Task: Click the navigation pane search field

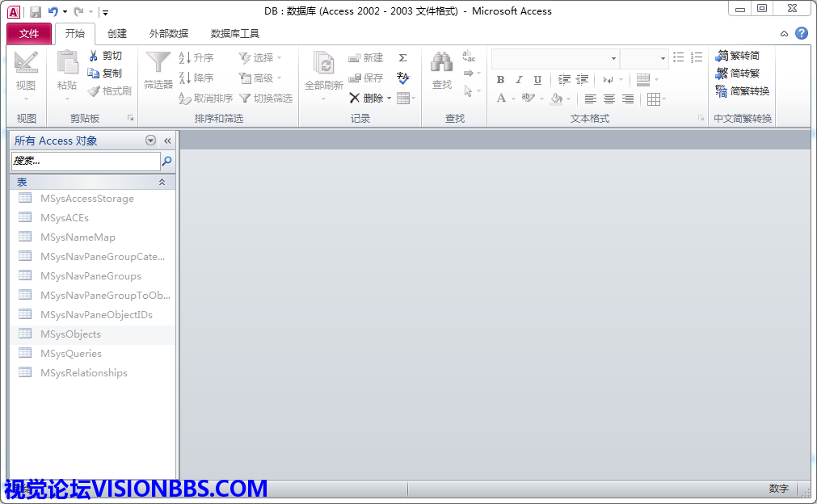Action: tap(85, 162)
